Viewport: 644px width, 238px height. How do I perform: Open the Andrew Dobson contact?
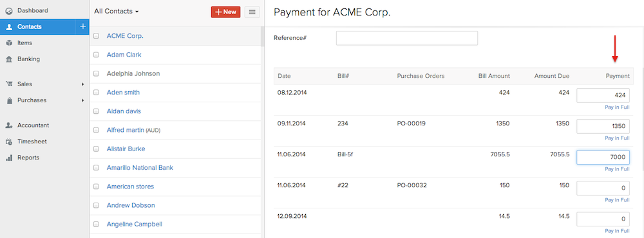[131, 205]
